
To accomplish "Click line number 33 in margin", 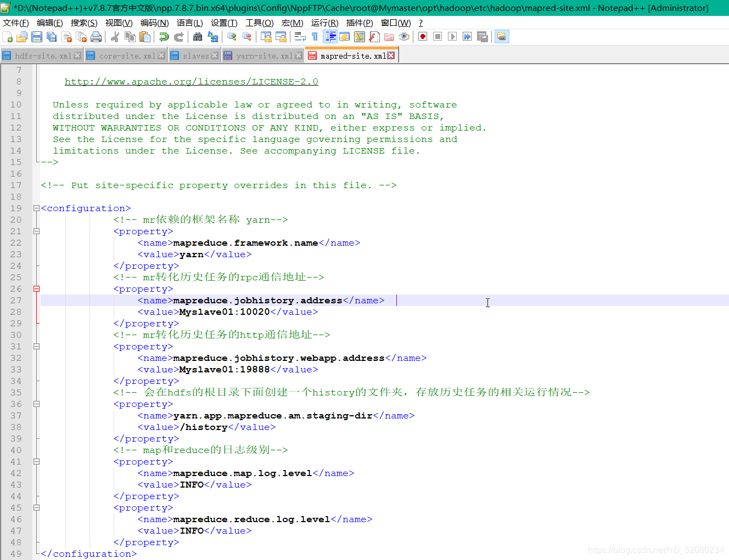I will (x=16, y=370).
